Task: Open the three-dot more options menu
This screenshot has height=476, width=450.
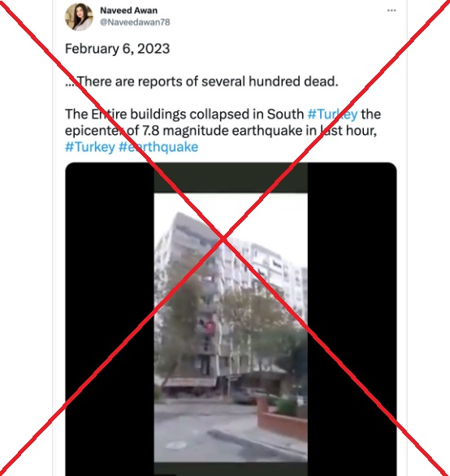Action: tap(392, 11)
